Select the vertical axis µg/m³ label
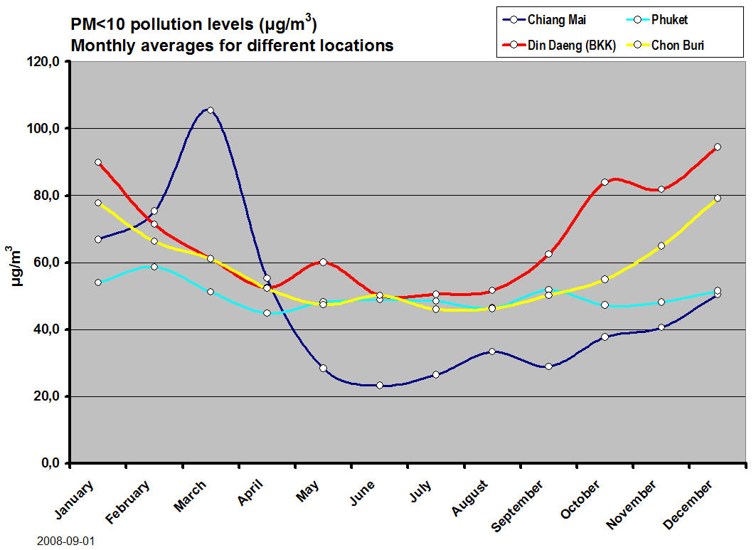 pos(14,264)
